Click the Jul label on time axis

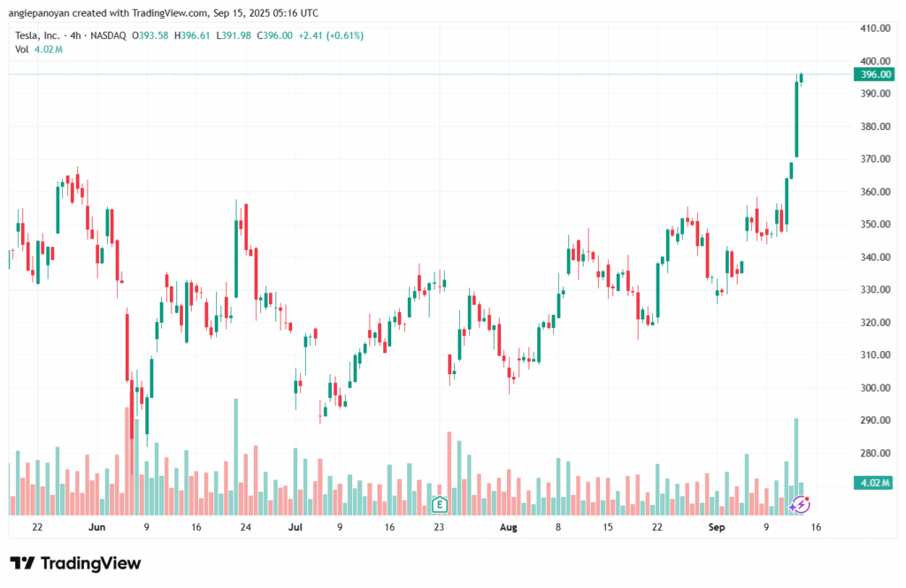pyautogui.click(x=296, y=527)
